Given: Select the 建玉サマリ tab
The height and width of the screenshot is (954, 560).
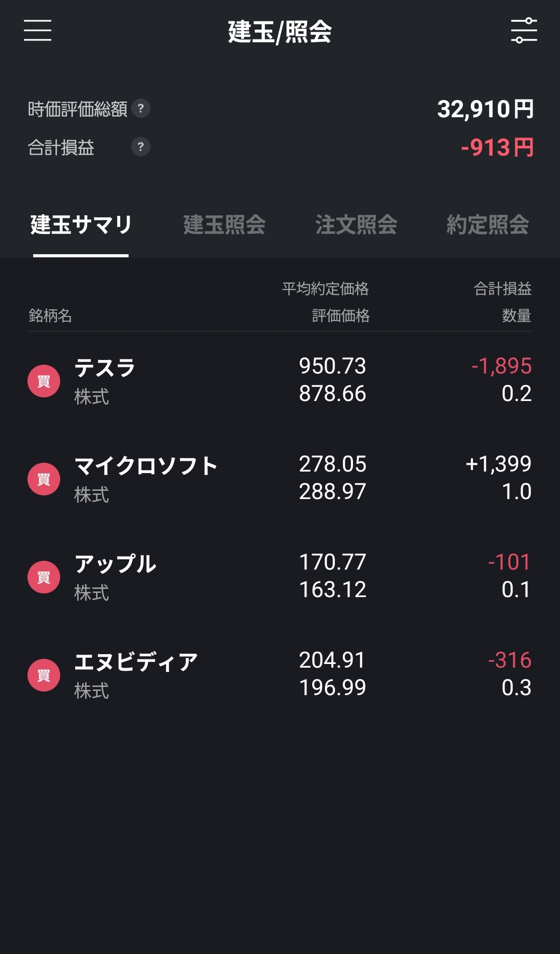Looking at the screenshot, I should pyautogui.click(x=81, y=225).
